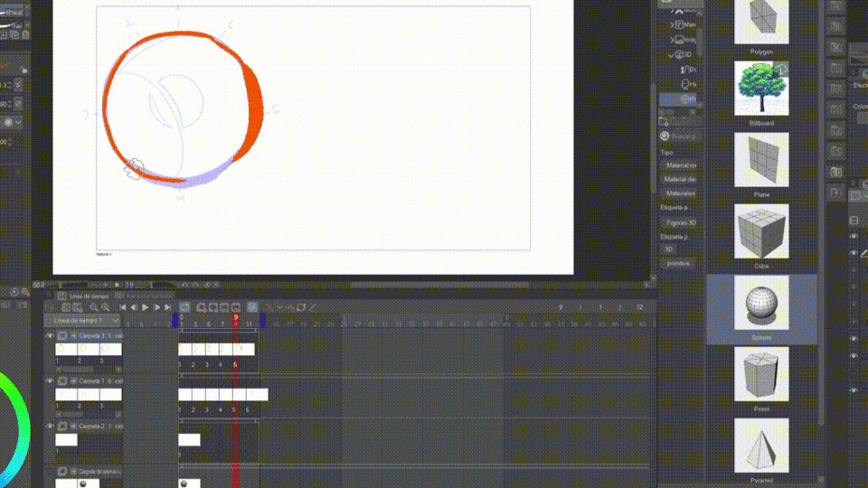Screen dimensions: 868x488
Task: Hide the Carpeta 2 animation folder
Action: point(50,427)
